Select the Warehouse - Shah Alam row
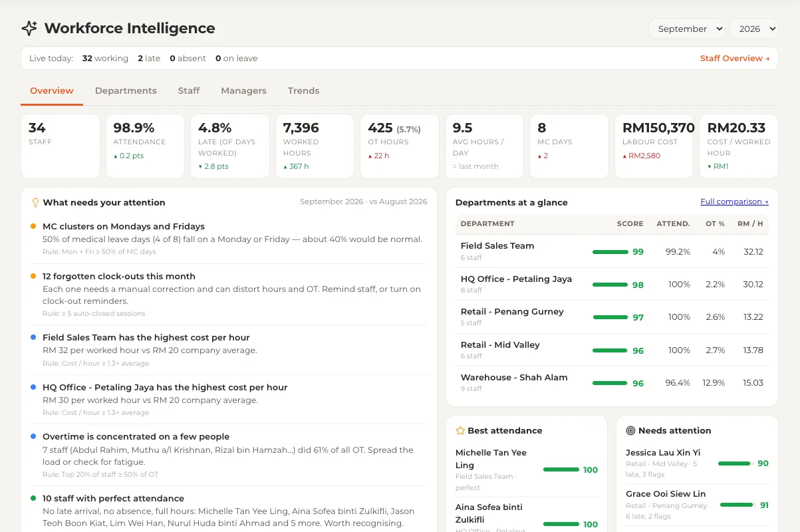This screenshot has width=800, height=532. click(x=612, y=383)
